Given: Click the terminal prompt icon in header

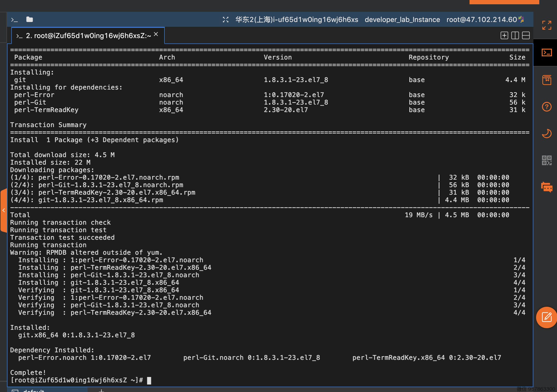Looking at the screenshot, I should (14, 20).
